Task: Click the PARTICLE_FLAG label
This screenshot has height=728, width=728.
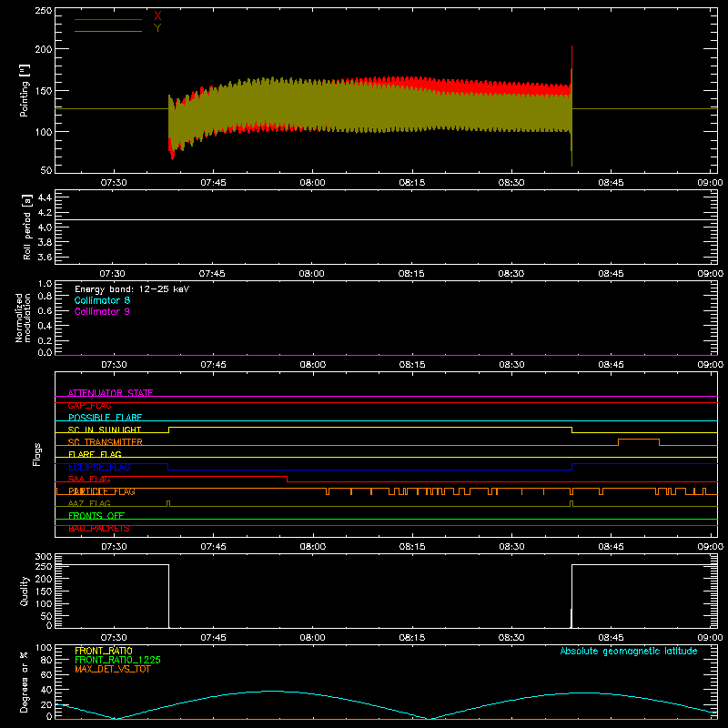Action: pyautogui.click(x=102, y=491)
